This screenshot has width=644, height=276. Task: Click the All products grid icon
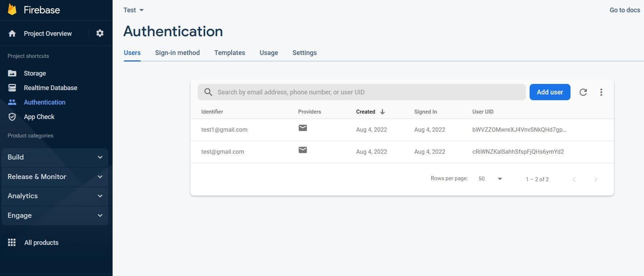click(x=12, y=242)
